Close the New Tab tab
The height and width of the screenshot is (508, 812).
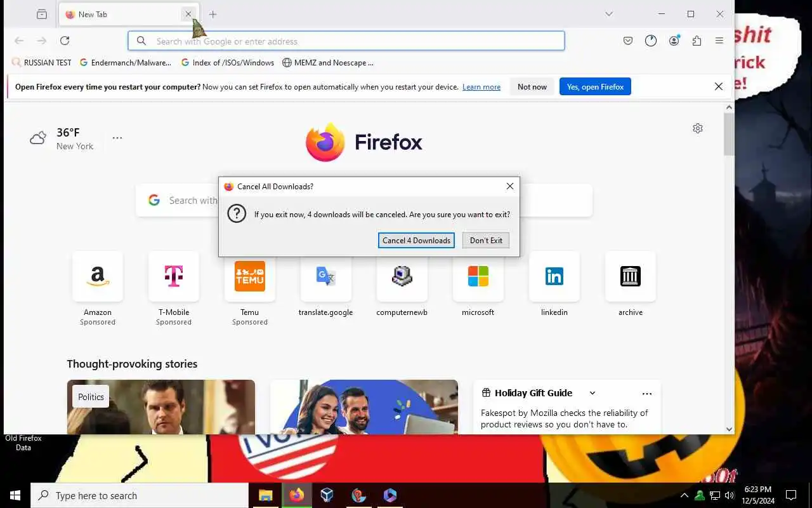point(188,14)
